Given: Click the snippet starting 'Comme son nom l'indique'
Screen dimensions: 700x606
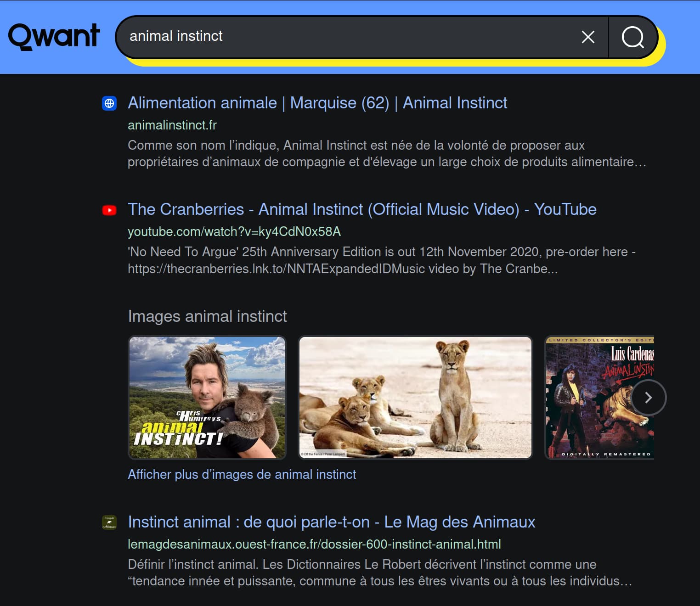Looking at the screenshot, I should [x=387, y=153].
